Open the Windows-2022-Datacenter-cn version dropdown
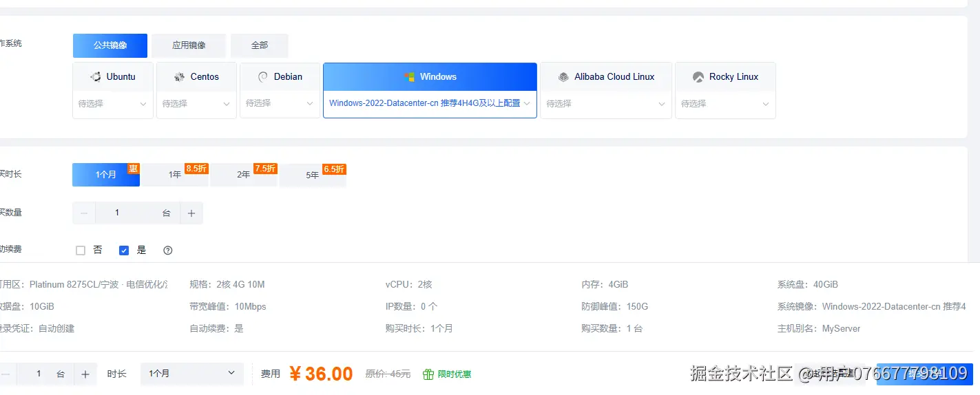Image resolution: width=980 pixels, height=395 pixels. (430, 104)
